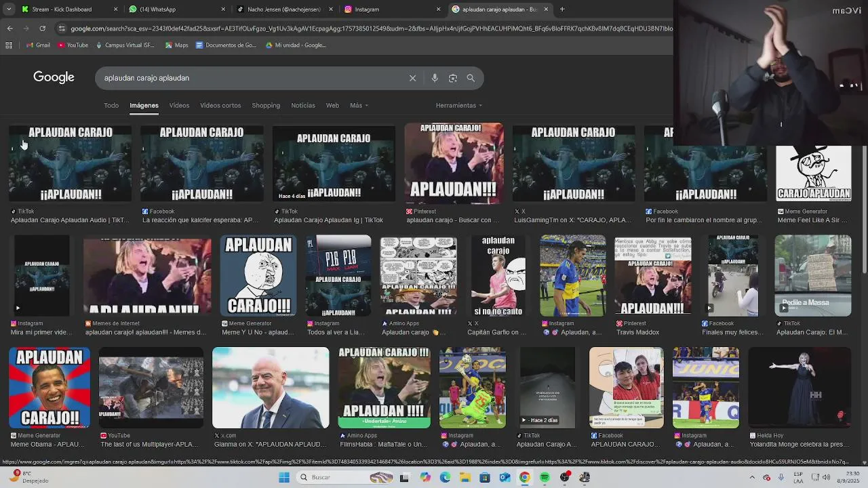This screenshot has width=868, height=488.
Task: Switch to the Instagram browser tab
Action: click(392, 9)
